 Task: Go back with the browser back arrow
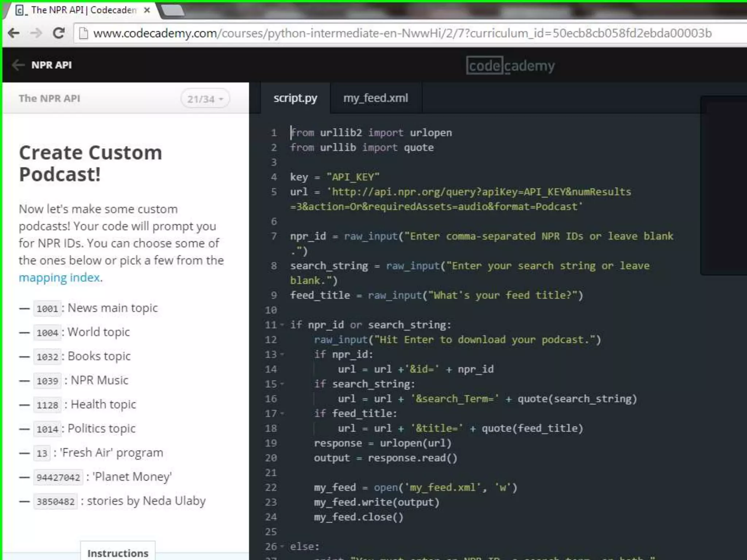pyautogui.click(x=14, y=33)
